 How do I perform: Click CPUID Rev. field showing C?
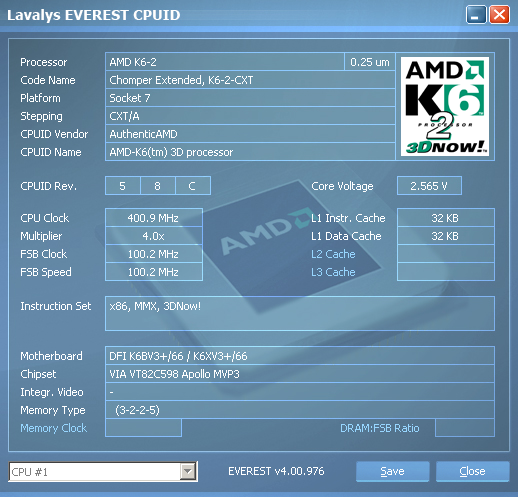point(193,186)
